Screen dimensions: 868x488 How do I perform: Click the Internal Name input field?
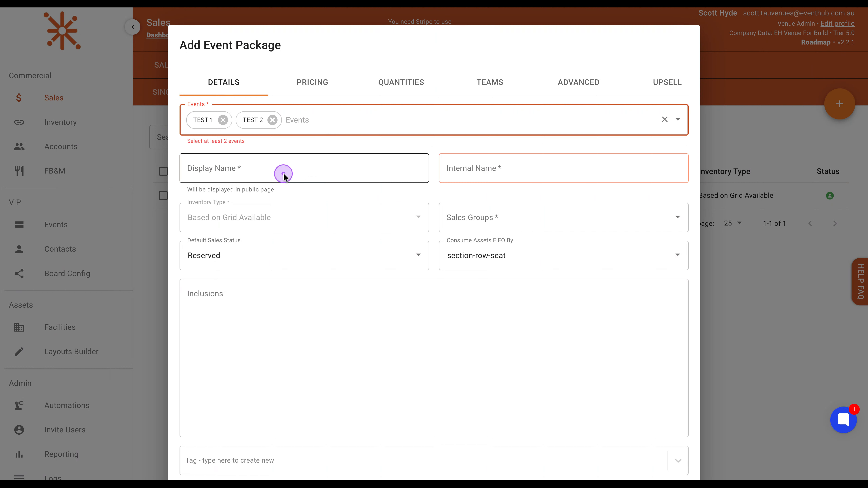[x=563, y=168]
